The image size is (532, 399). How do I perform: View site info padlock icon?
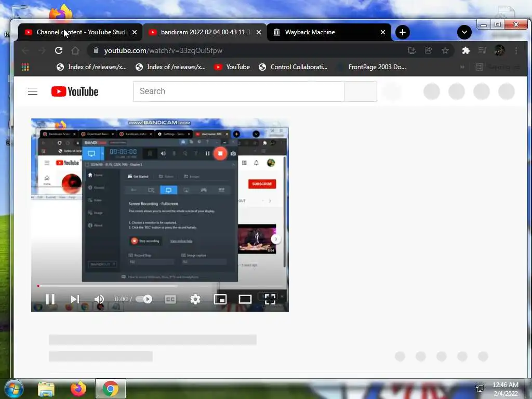96,50
